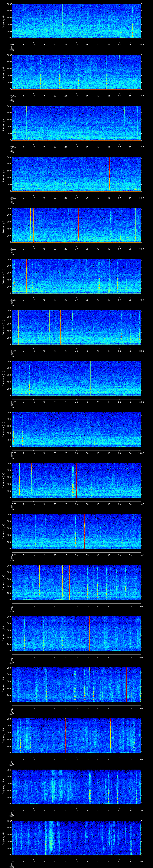Click the '1:03:00' start time label
This screenshot has height=868, width=153.
tap(12, 146)
